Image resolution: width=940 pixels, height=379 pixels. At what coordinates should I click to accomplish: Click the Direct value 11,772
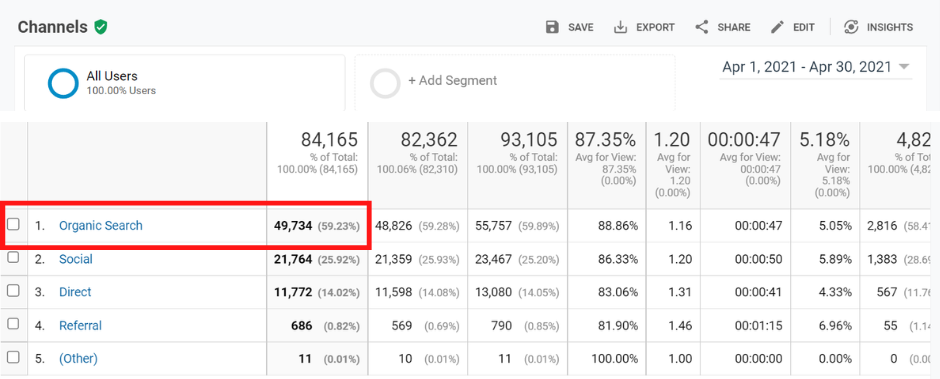pyautogui.click(x=293, y=292)
